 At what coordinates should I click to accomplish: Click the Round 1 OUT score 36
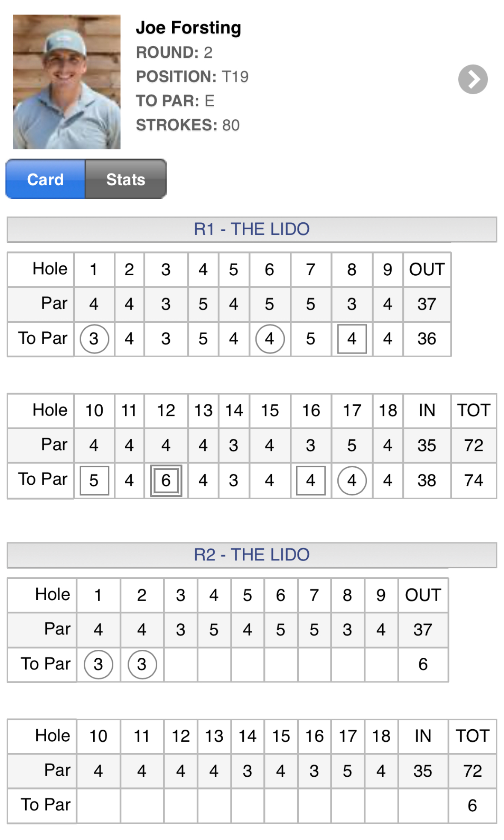point(427,339)
